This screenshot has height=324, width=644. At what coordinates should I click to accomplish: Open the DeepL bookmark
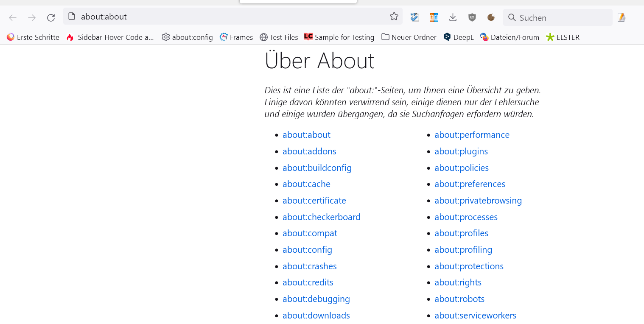tap(458, 37)
